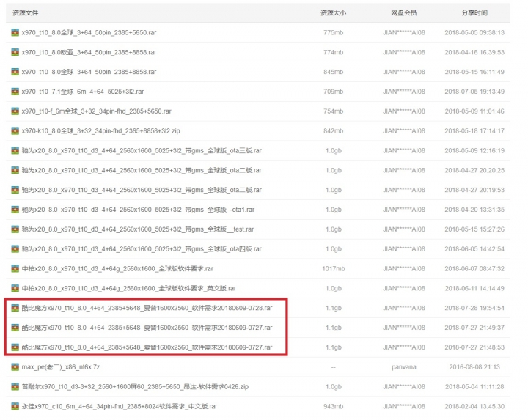Click share time 2018-04-16 16:39:53
The height and width of the screenshot is (420, 528).
(x=474, y=52)
